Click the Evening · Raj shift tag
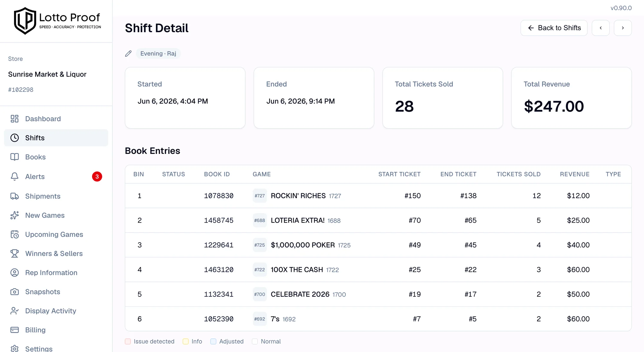This screenshot has width=644, height=352. 158,53
